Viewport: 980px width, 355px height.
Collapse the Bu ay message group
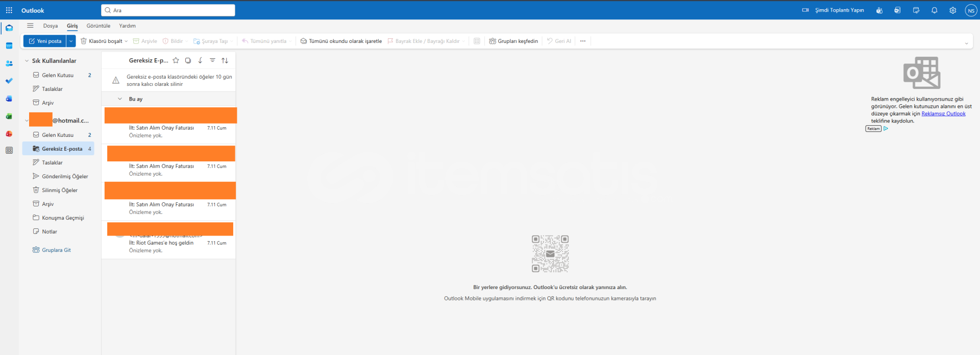click(120, 99)
